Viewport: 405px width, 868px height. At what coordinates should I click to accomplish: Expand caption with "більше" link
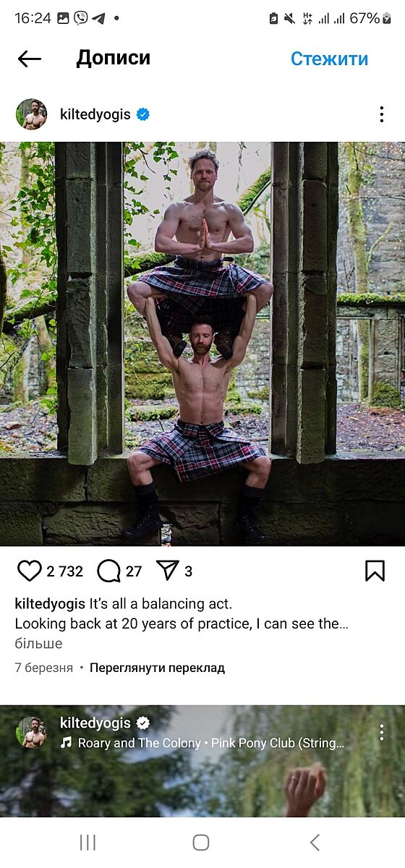38,644
